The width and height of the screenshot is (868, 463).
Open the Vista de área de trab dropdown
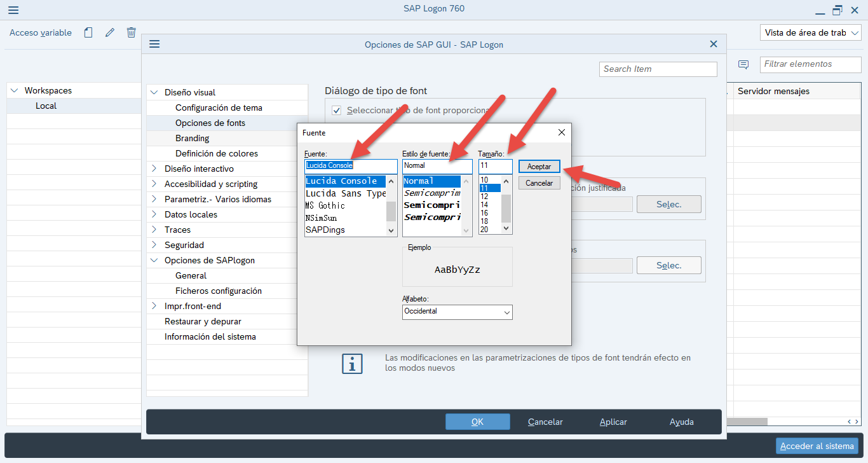click(811, 32)
